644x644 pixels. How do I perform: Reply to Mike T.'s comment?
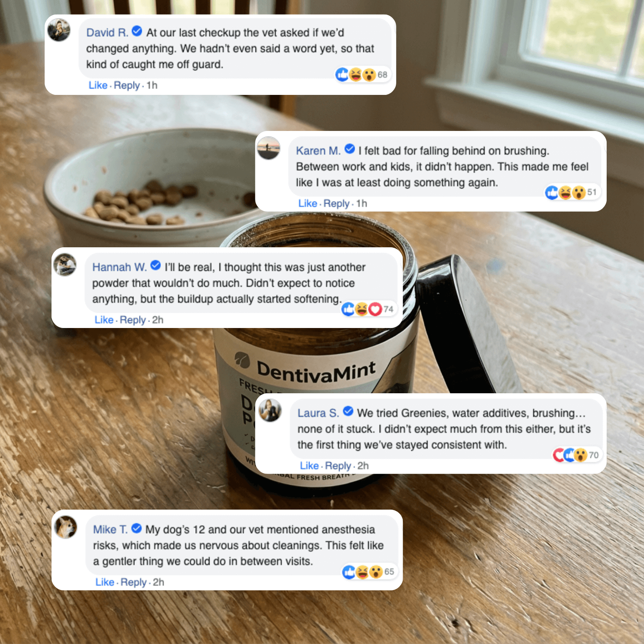click(134, 582)
